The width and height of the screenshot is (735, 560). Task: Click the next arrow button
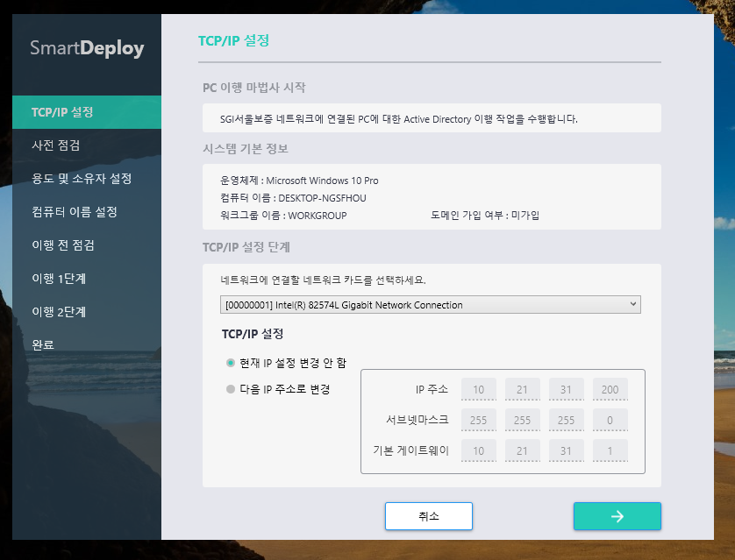[x=617, y=516]
